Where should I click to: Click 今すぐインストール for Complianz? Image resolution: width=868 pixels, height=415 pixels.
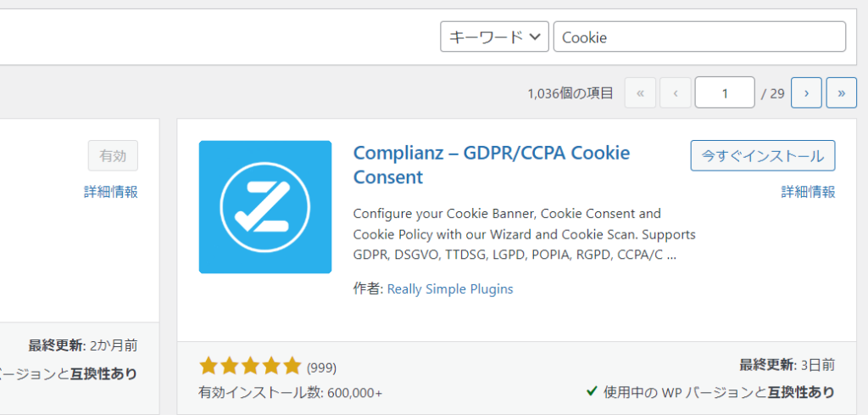click(762, 156)
